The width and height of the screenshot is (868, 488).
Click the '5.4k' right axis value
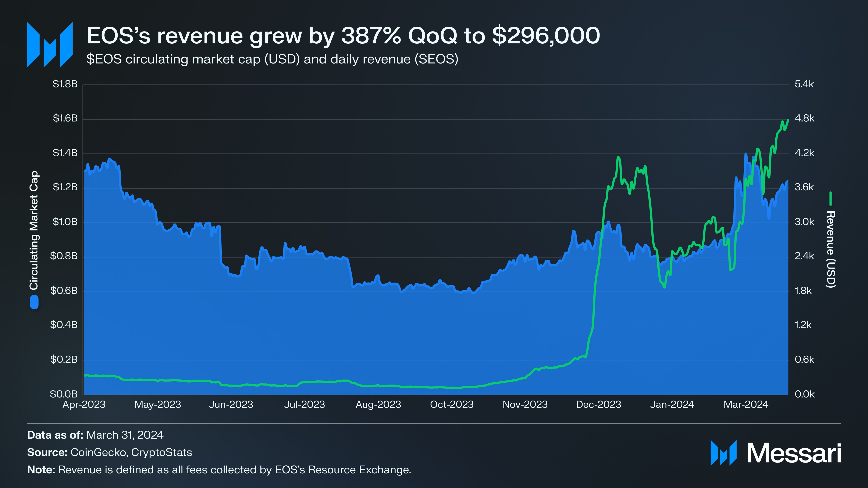(804, 84)
